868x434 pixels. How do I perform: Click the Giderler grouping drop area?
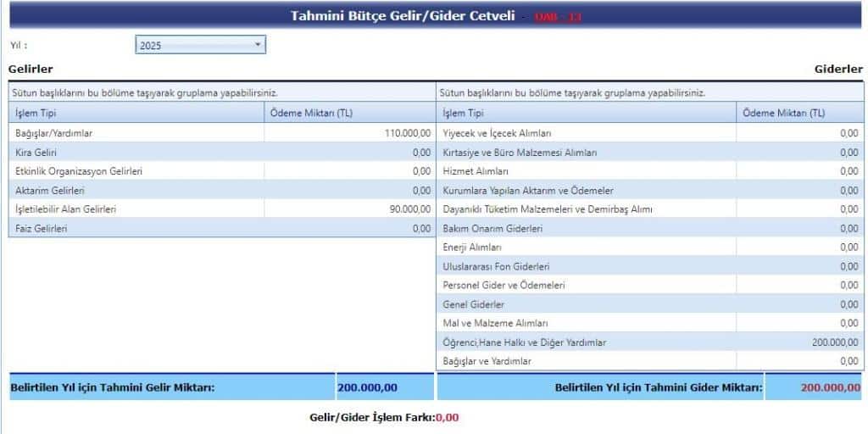pos(649,92)
